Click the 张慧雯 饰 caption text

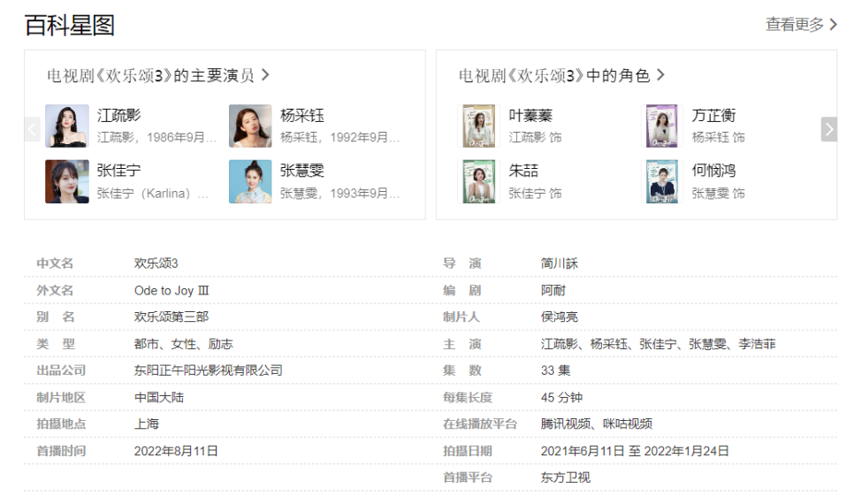pos(718,194)
